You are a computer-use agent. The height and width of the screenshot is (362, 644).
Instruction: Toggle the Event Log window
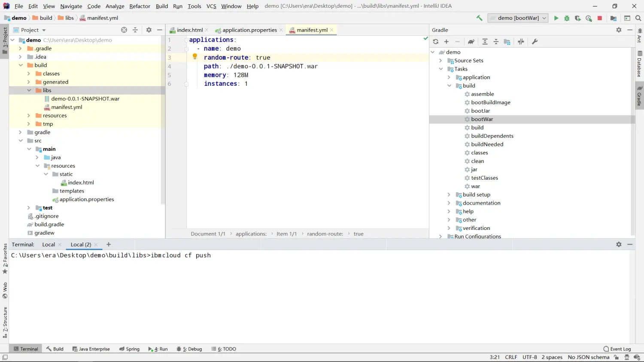pyautogui.click(x=617, y=349)
